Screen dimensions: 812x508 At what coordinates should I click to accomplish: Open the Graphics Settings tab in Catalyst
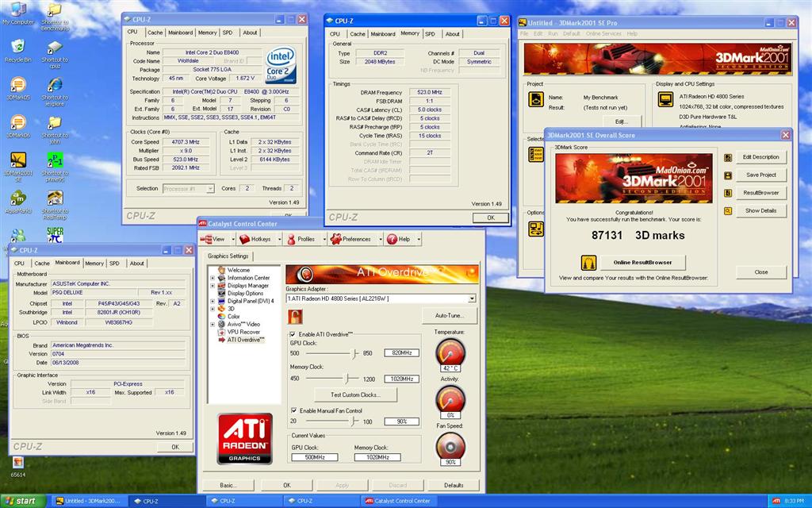[x=228, y=256]
